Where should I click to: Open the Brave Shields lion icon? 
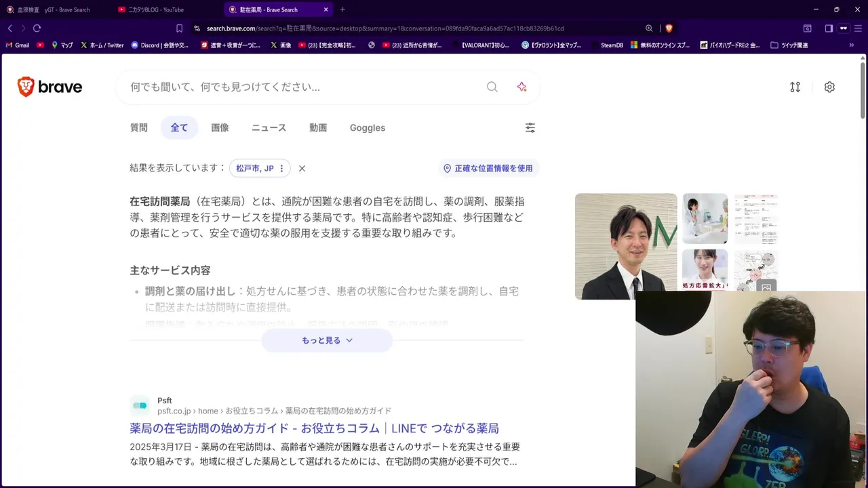click(669, 28)
